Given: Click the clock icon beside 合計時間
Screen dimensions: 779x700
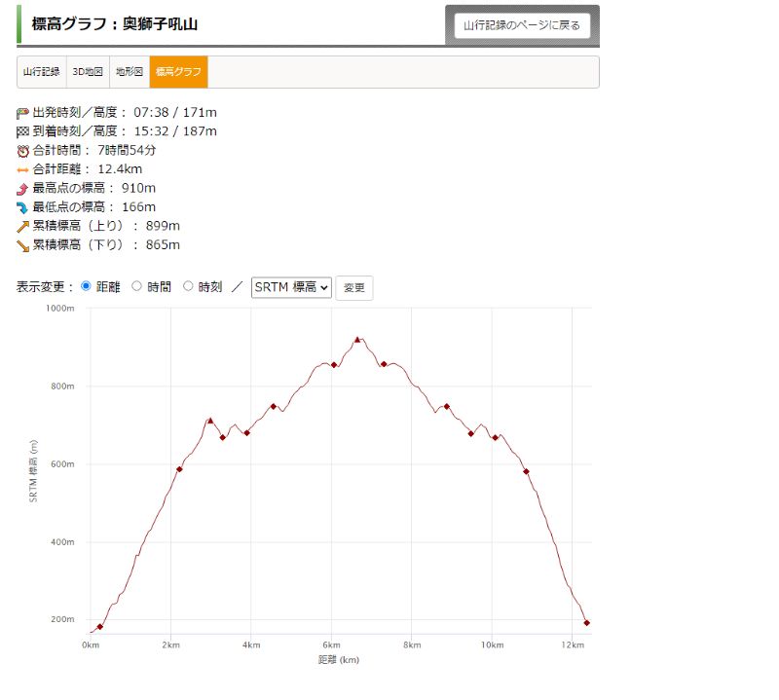Looking at the screenshot, I should click(x=23, y=151).
